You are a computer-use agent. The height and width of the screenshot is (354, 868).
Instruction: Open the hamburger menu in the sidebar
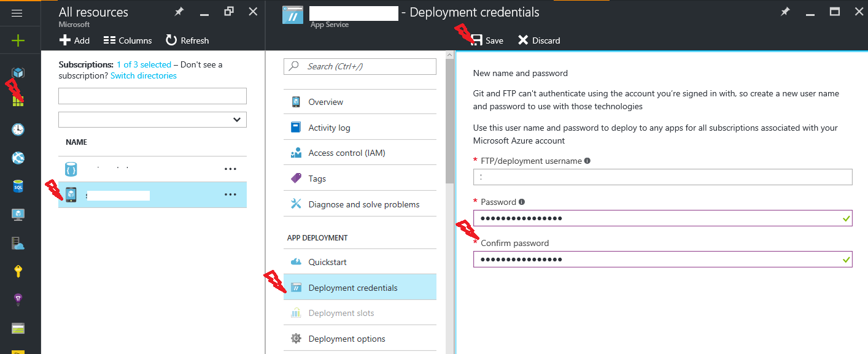17,13
